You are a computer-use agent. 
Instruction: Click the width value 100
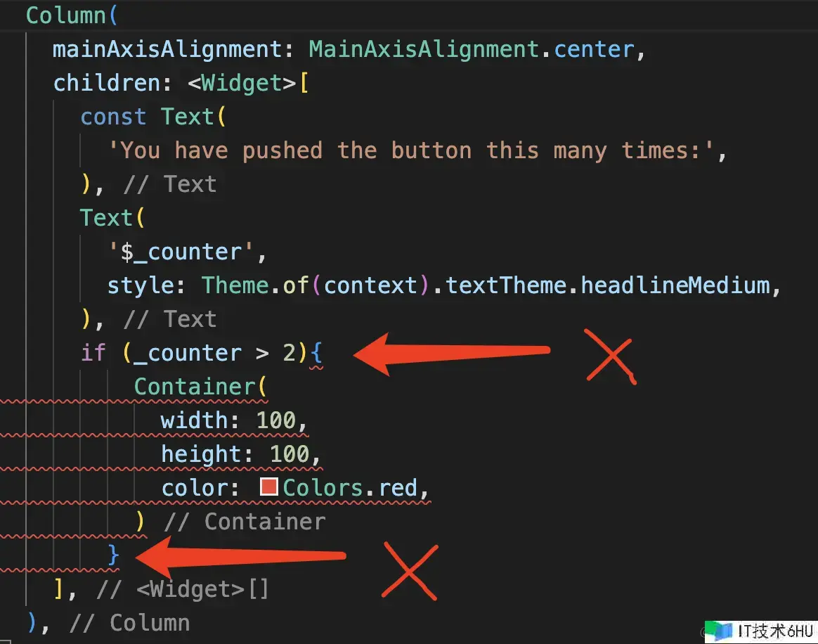276,420
